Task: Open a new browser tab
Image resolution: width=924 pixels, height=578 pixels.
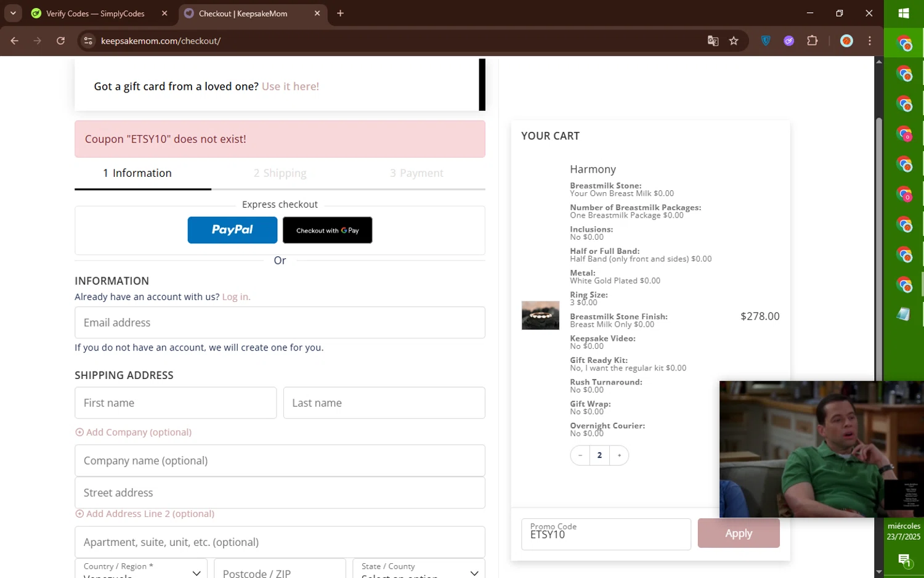Action: click(x=340, y=13)
